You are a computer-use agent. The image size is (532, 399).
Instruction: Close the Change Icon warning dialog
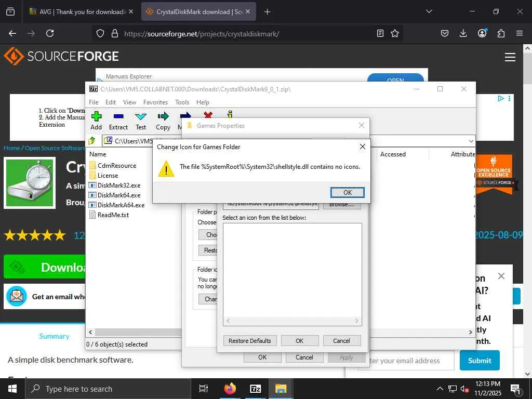point(362,147)
